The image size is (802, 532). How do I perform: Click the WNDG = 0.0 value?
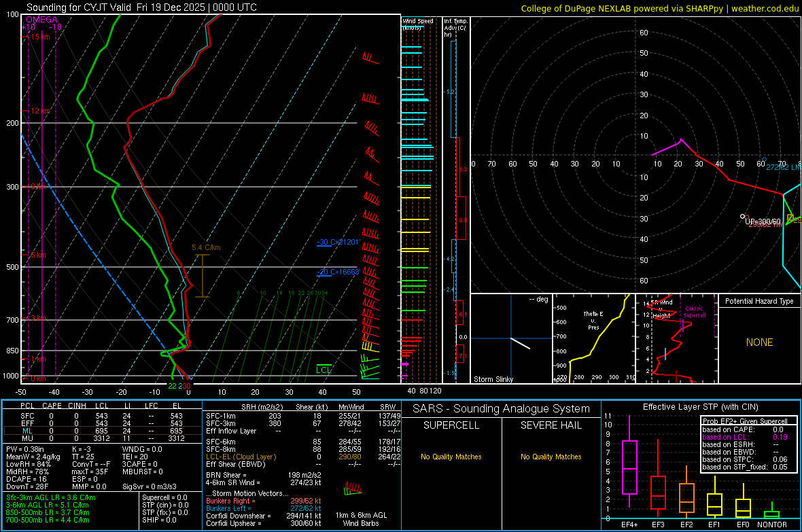click(142, 449)
